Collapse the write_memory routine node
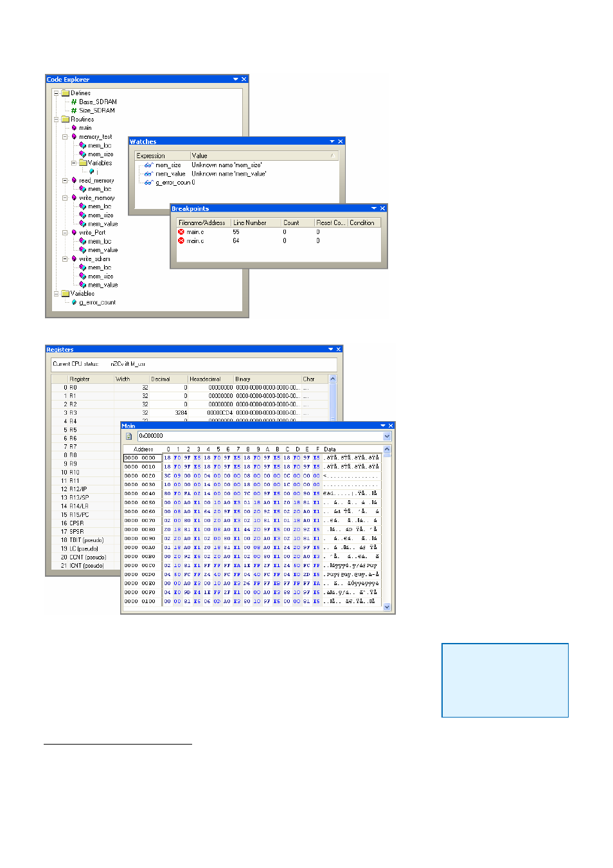Screen dimensions: 613x868 pos(65,198)
